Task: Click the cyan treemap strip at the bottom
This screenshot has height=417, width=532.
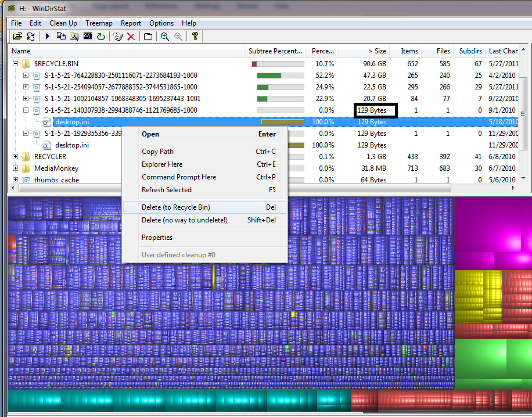Action: tap(179, 400)
